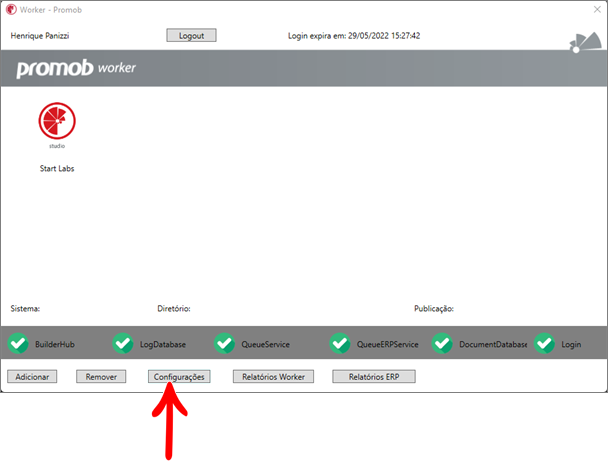614x463 pixels.
Task: Click the 'Sistema:' label
Action: pos(25,309)
